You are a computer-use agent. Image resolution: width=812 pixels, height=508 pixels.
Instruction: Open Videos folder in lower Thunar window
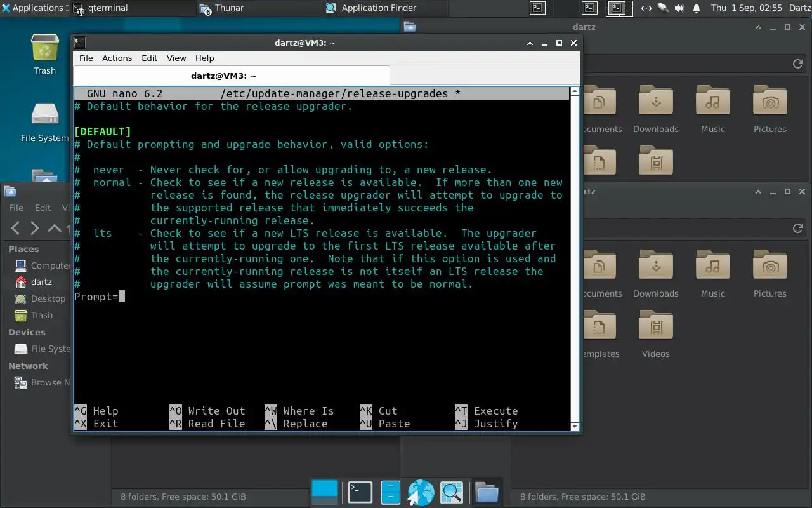click(x=656, y=334)
